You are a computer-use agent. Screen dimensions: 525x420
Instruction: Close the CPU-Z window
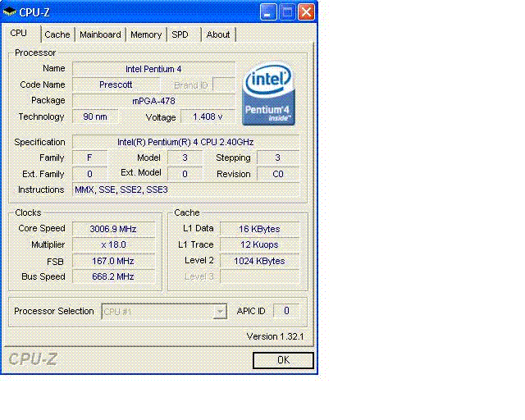click(x=306, y=12)
